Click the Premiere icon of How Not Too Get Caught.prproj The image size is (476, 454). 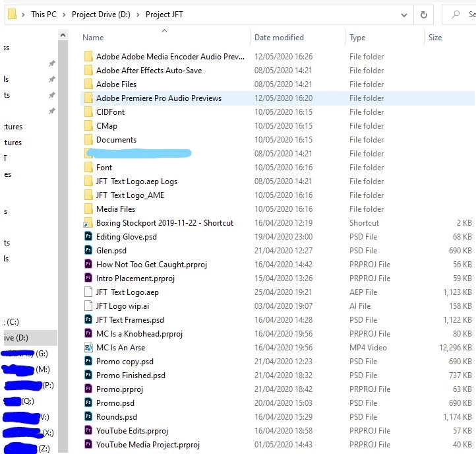(88, 264)
